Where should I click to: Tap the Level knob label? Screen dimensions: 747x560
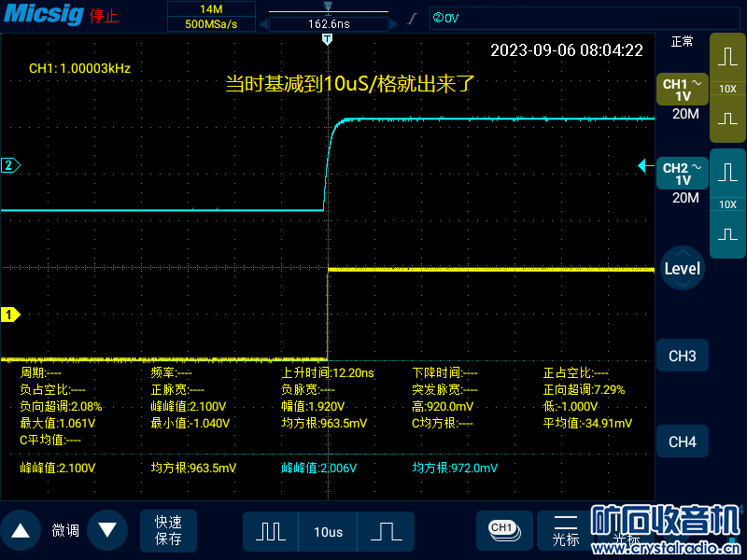click(x=683, y=269)
